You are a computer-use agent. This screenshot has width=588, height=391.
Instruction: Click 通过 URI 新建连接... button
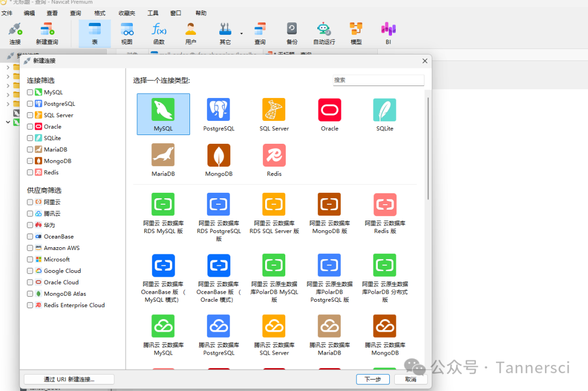click(x=69, y=380)
